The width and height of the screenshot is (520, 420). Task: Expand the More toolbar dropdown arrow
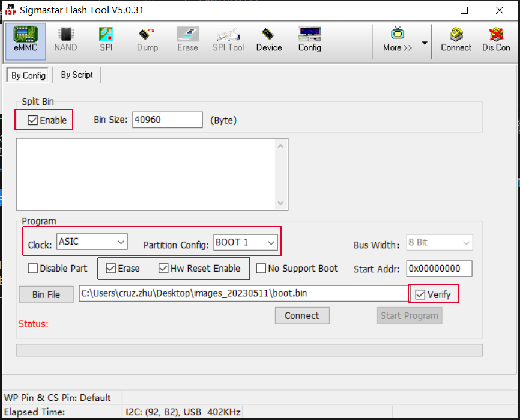coord(424,43)
